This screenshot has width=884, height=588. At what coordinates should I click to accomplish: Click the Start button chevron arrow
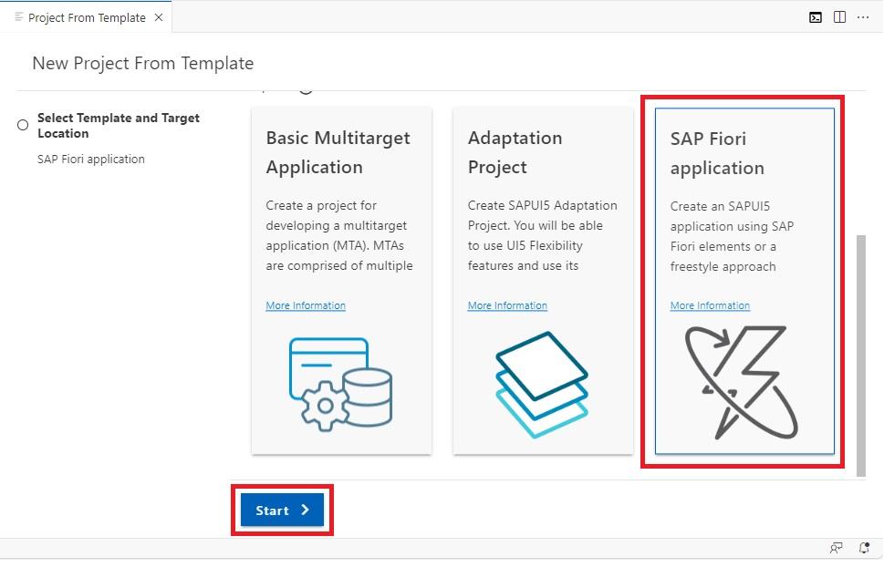click(x=305, y=510)
